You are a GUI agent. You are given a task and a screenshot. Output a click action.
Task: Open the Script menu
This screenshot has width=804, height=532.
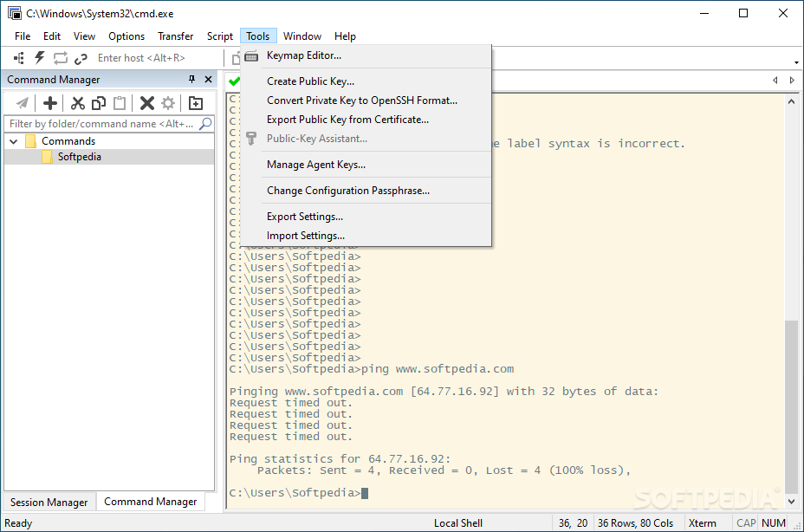pos(219,36)
